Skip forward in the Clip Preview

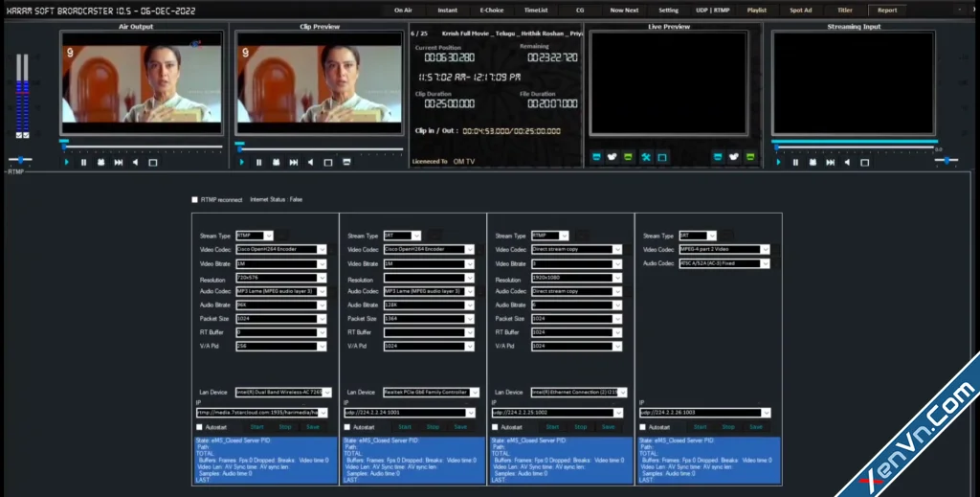pyautogui.click(x=293, y=163)
